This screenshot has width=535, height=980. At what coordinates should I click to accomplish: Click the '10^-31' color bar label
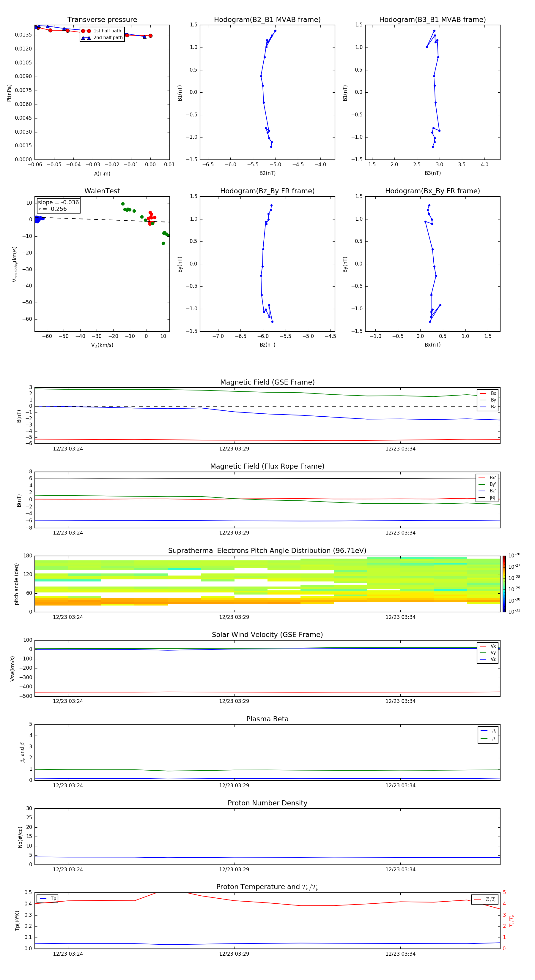click(514, 611)
